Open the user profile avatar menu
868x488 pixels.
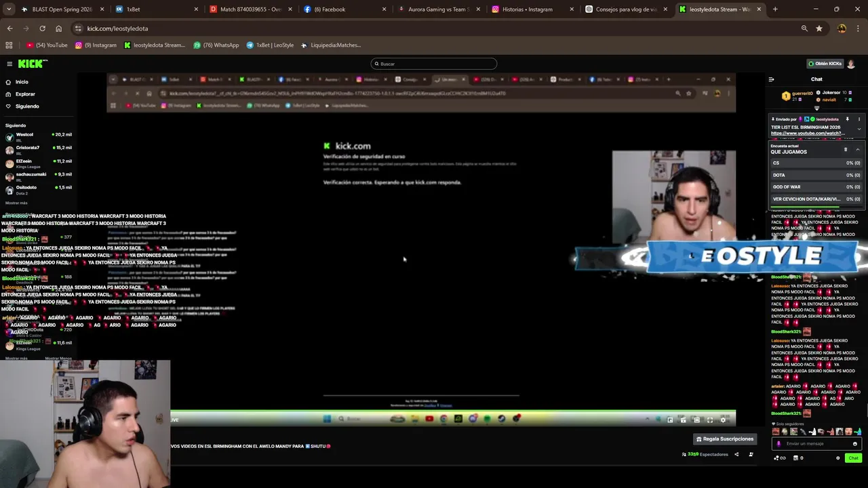click(x=851, y=64)
